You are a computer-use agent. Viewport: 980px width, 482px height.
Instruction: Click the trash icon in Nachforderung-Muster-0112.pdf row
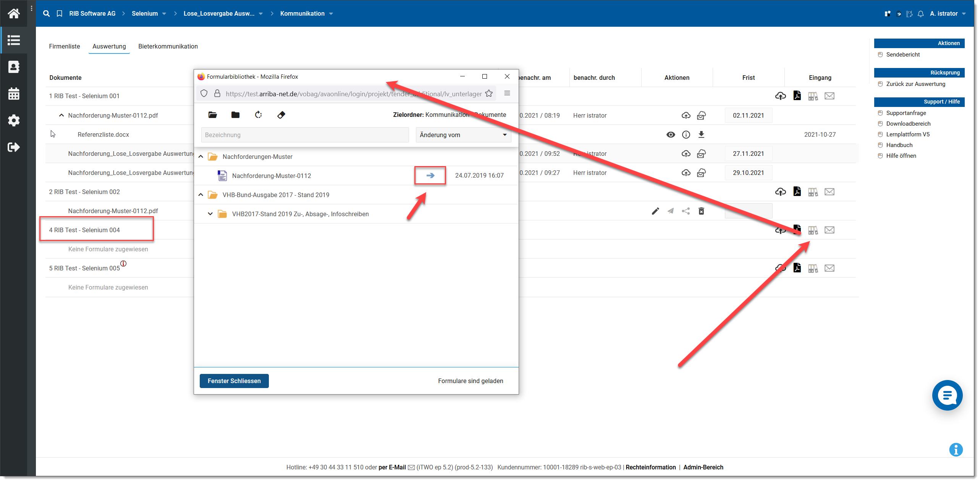click(701, 211)
